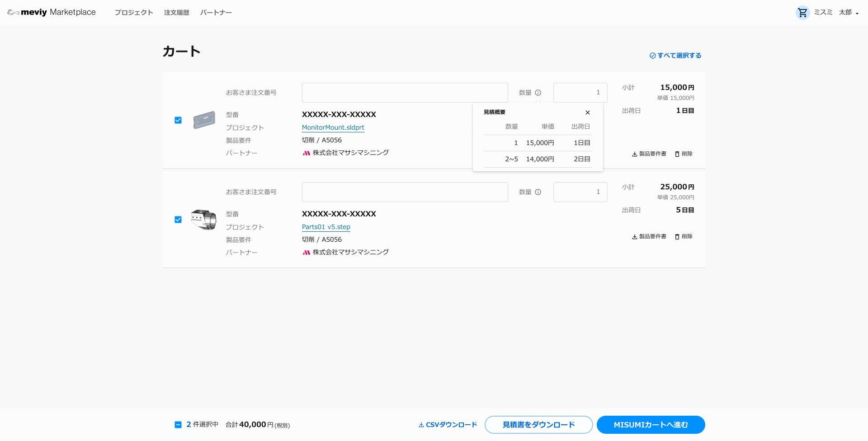Click 見積書をダウンロード button
Screen dimensions: 868x441
(x=538, y=425)
